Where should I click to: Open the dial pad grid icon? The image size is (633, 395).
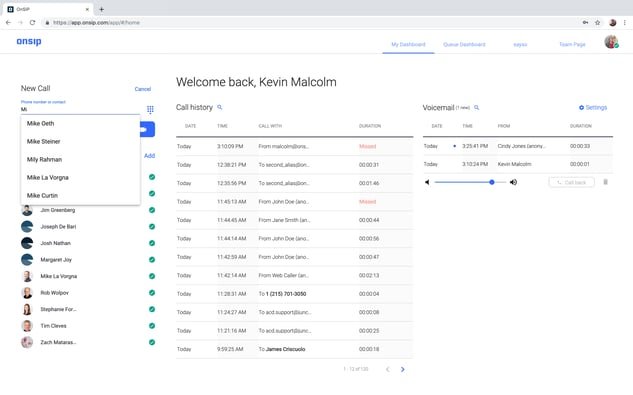point(150,109)
